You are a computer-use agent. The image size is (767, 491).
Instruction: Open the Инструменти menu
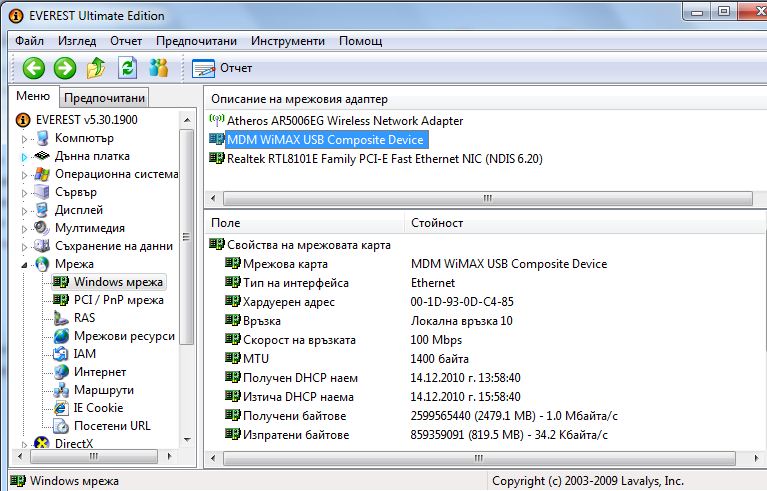(x=288, y=41)
